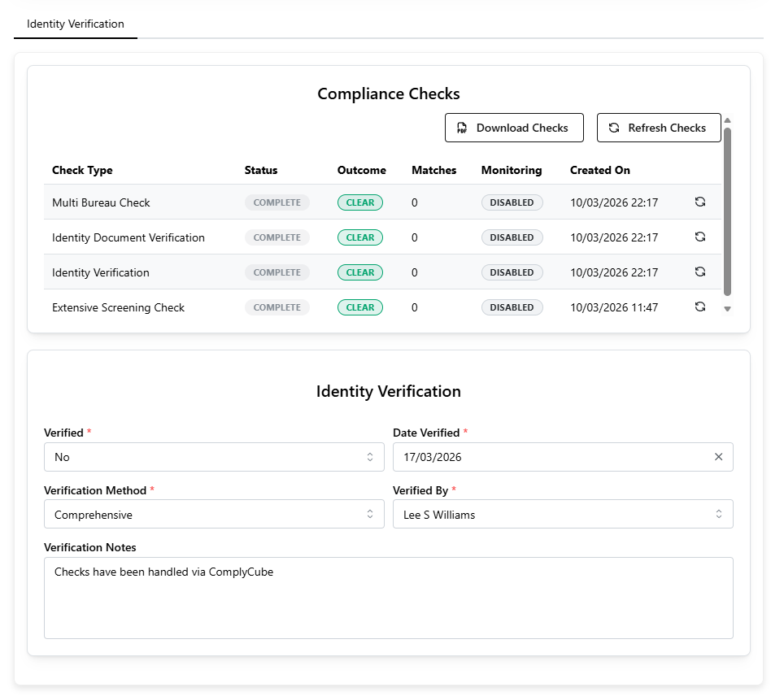The height and width of the screenshot is (696, 784).
Task: Select the Multi Bureau Check row name
Action: (x=101, y=202)
